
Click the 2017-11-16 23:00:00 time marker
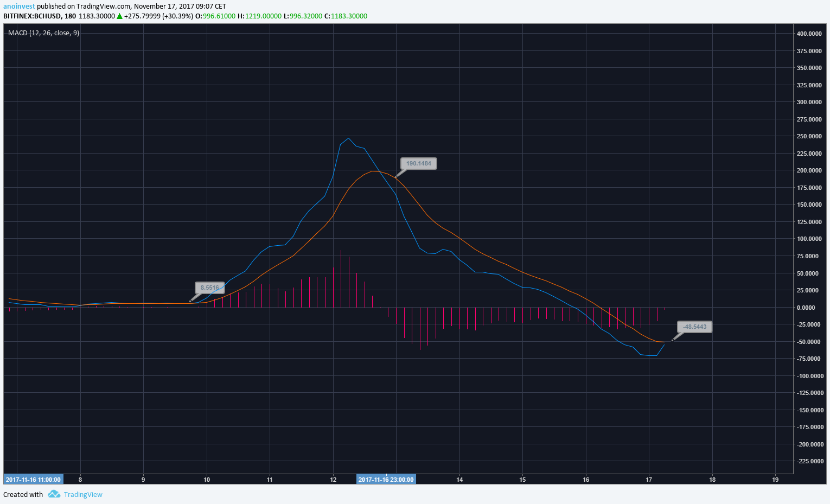(x=386, y=480)
